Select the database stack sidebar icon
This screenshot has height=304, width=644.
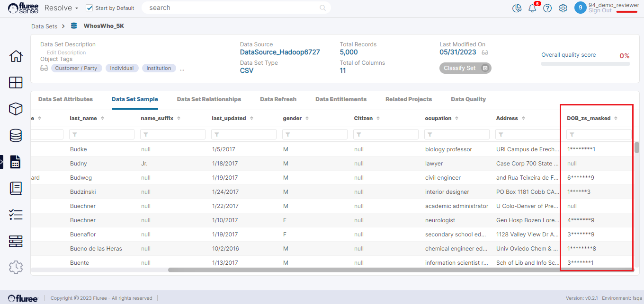click(x=16, y=136)
